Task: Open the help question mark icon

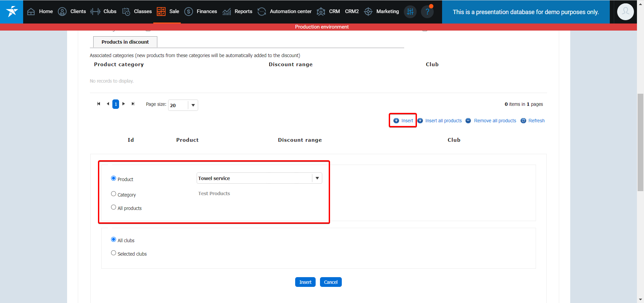Action: (427, 12)
